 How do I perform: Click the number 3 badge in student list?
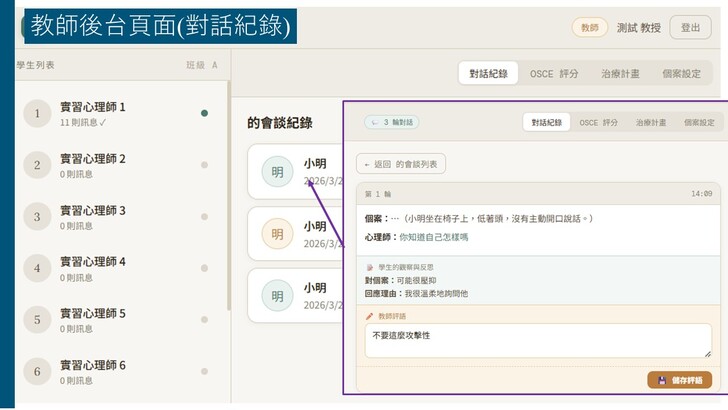click(37, 217)
